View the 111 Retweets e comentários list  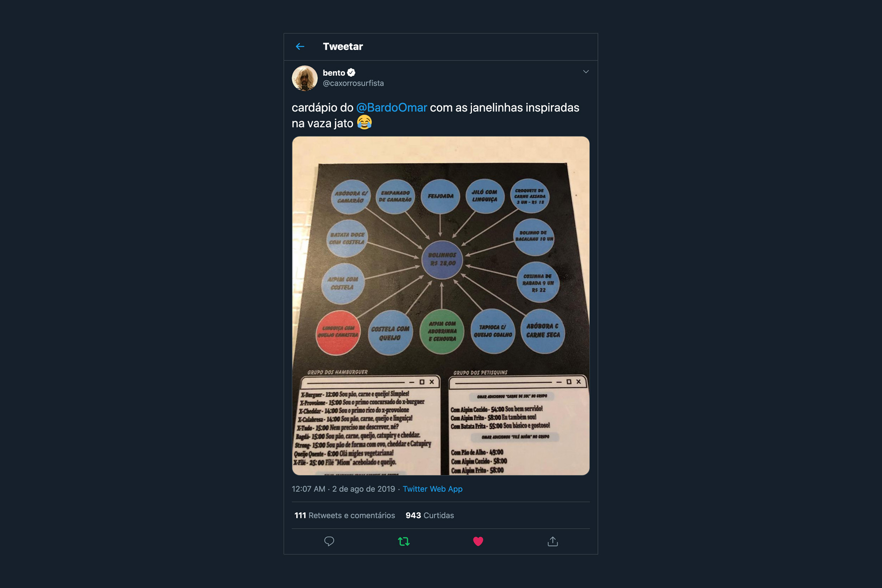[x=344, y=515]
